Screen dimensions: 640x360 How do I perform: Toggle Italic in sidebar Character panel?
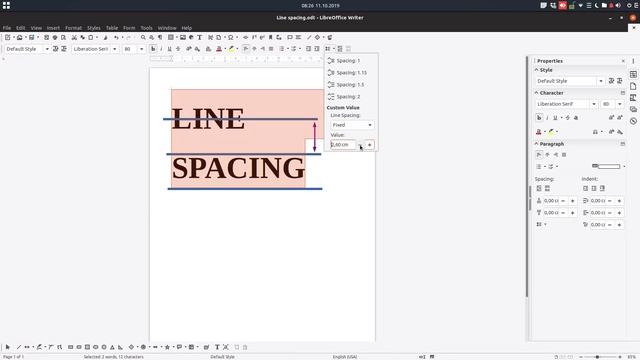point(547,118)
